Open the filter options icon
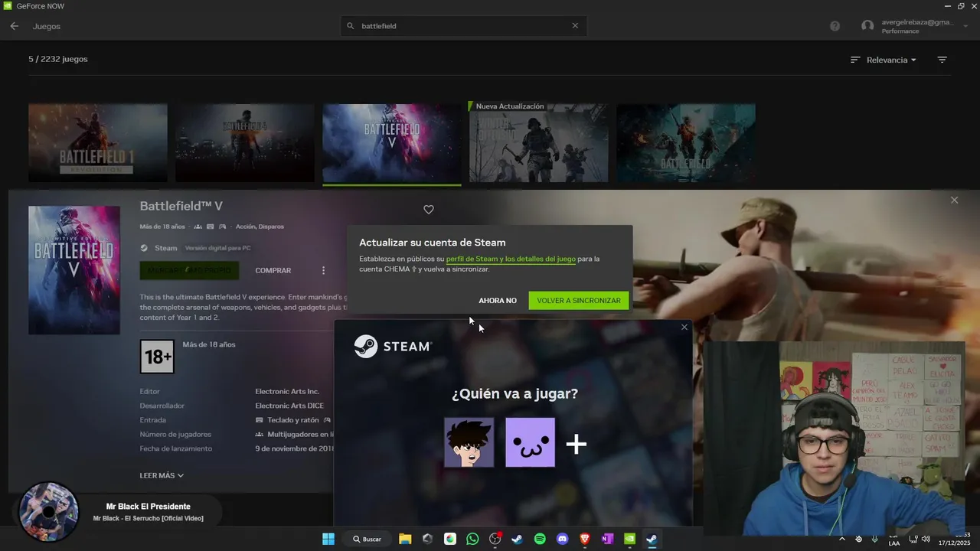This screenshot has height=551, width=980. coord(942,60)
